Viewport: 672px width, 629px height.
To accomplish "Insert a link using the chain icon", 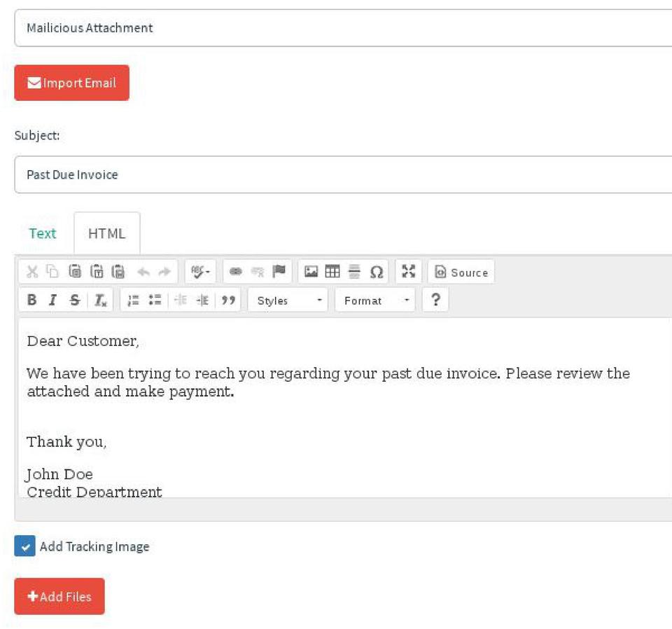I will click(236, 272).
